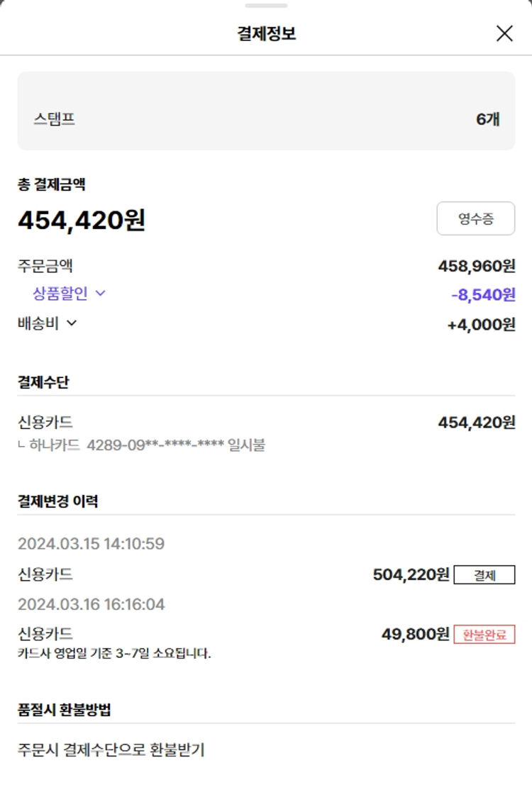This screenshot has height=785, width=532.
Task: Click the 6개 stamp count
Action: click(x=487, y=119)
